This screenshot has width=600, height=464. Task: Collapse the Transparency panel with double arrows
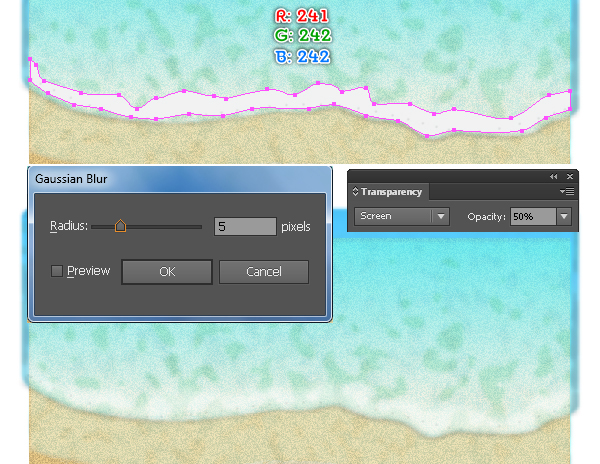[553, 176]
